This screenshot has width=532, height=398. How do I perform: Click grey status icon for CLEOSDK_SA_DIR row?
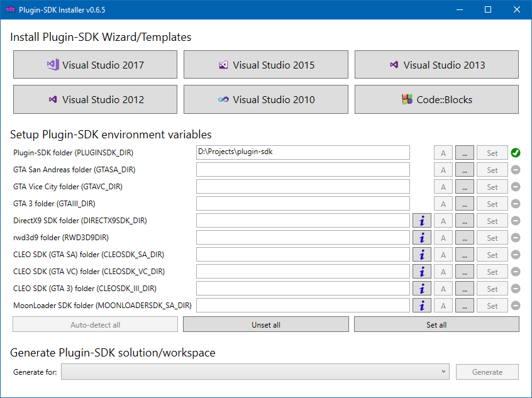516,255
